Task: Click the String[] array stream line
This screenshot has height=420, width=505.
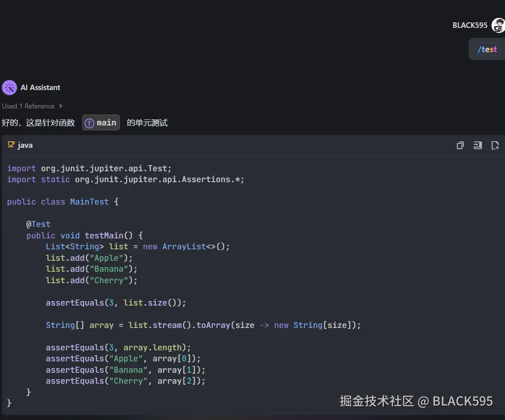Action: (x=203, y=325)
